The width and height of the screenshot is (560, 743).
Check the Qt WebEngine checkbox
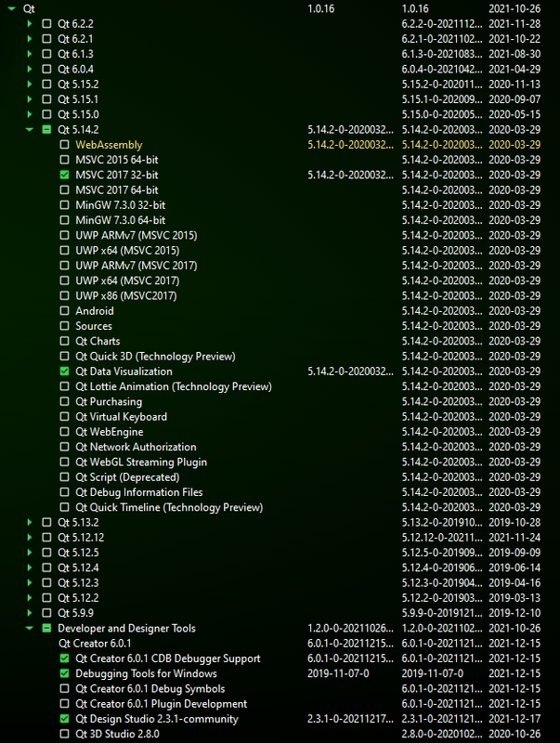(x=64, y=432)
